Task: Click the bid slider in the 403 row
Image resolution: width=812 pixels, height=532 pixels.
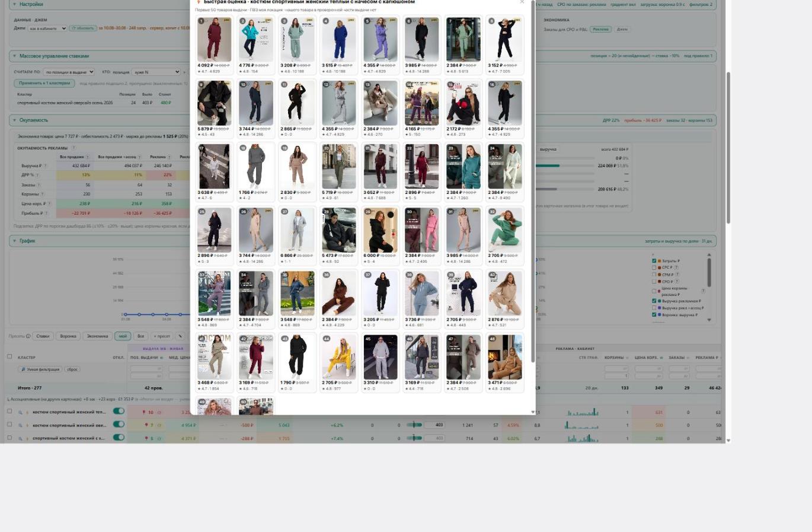Action: (x=414, y=425)
